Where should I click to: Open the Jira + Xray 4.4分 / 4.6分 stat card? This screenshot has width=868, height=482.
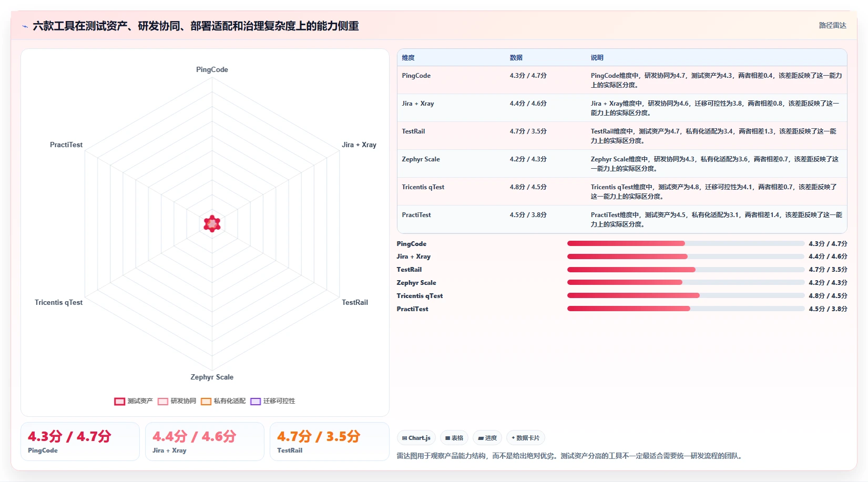point(205,442)
